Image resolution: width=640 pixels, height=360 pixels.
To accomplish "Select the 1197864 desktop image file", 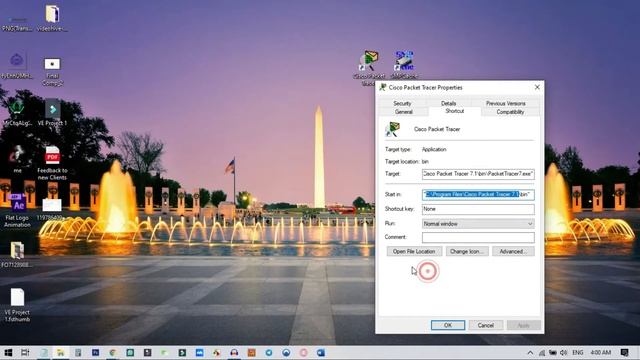I will point(52,209).
